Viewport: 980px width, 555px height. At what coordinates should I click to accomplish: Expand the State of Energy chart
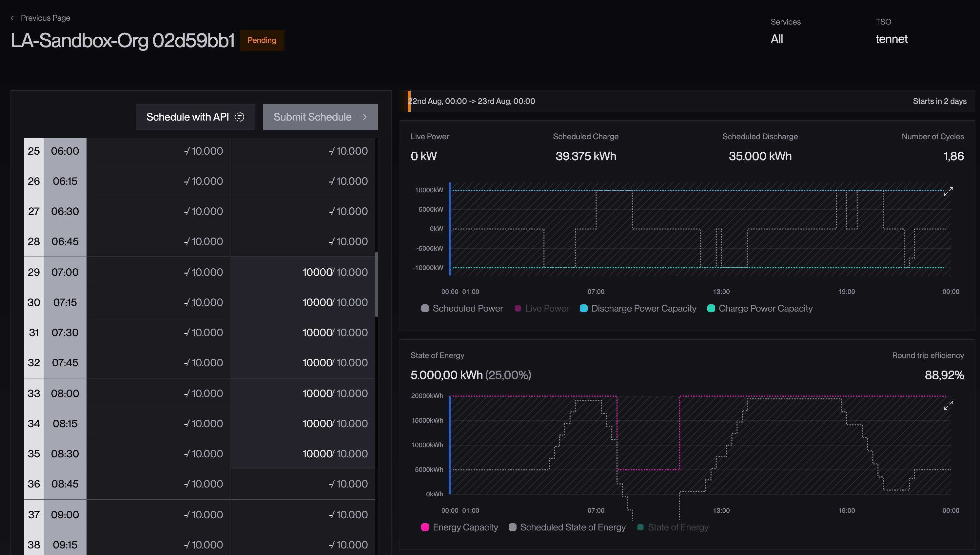948,405
